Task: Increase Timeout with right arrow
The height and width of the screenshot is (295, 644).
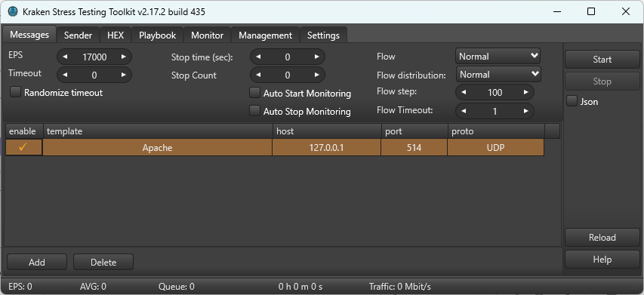Action: click(x=123, y=75)
